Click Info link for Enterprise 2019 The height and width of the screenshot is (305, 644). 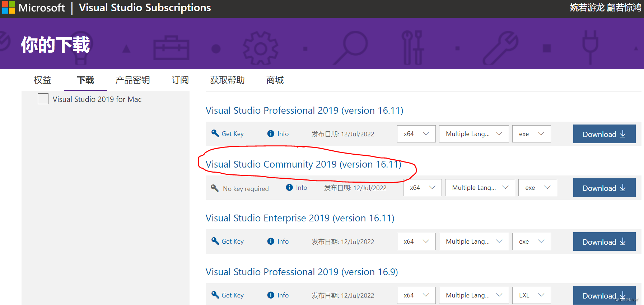(x=283, y=241)
